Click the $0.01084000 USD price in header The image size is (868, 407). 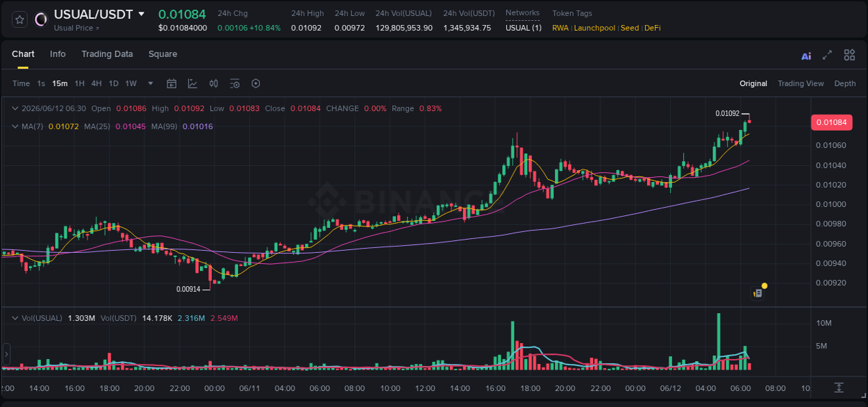[x=183, y=28]
